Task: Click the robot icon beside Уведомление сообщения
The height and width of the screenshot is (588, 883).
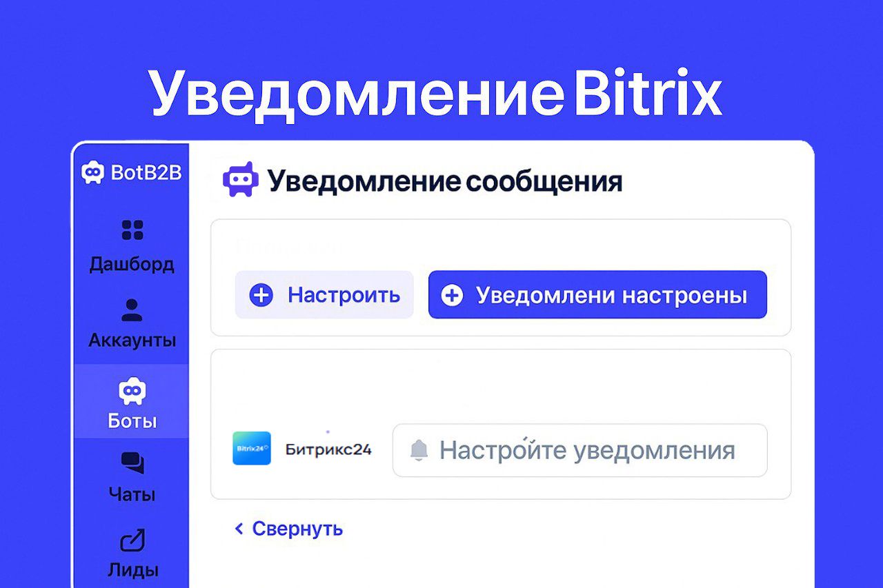Action: point(240,180)
